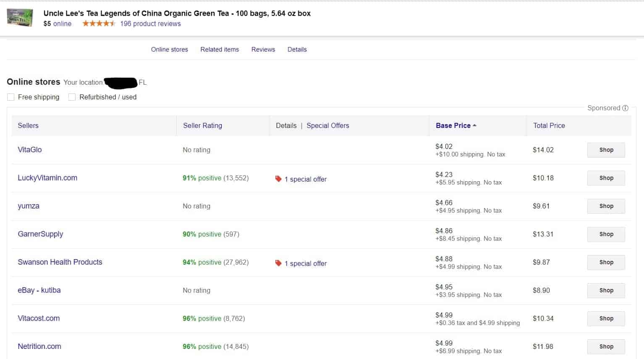Open the Reviews tab
The image size is (644, 359).
tap(263, 49)
